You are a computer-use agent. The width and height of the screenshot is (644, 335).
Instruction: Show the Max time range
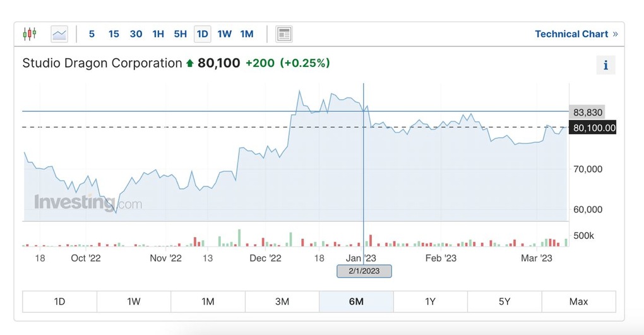click(578, 301)
